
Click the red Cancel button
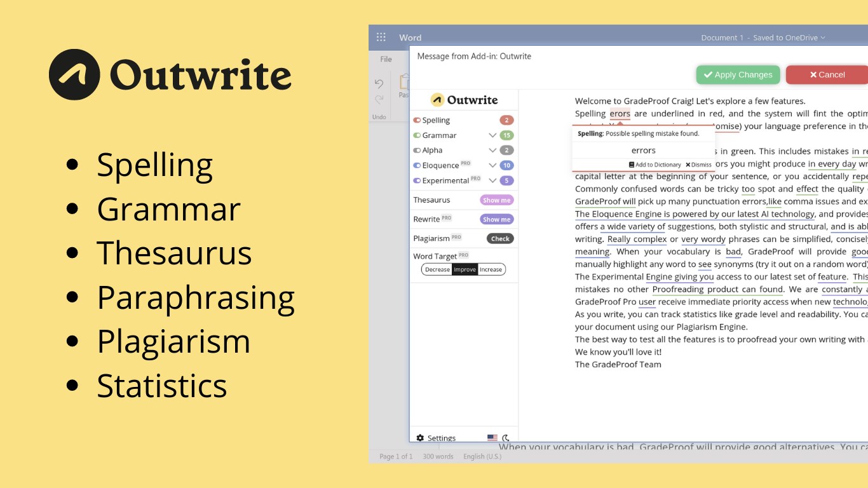[827, 74]
